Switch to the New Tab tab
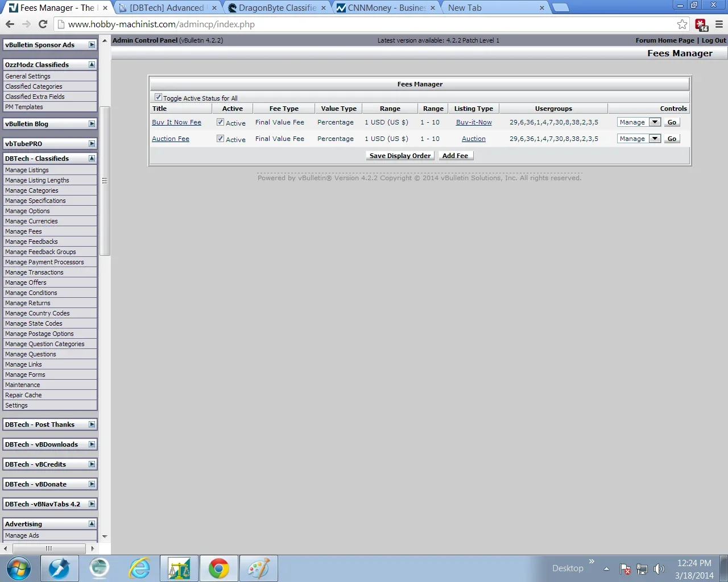This screenshot has height=582, width=728. pos(495,8)
